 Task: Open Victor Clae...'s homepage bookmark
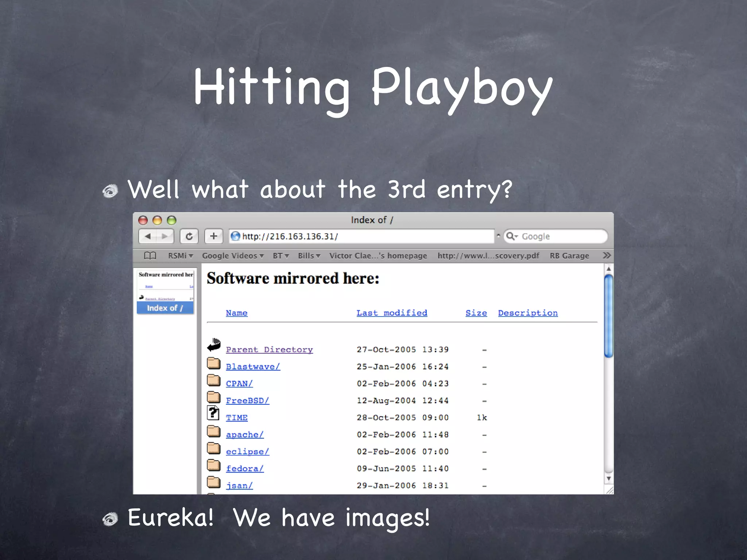[378, 256]
